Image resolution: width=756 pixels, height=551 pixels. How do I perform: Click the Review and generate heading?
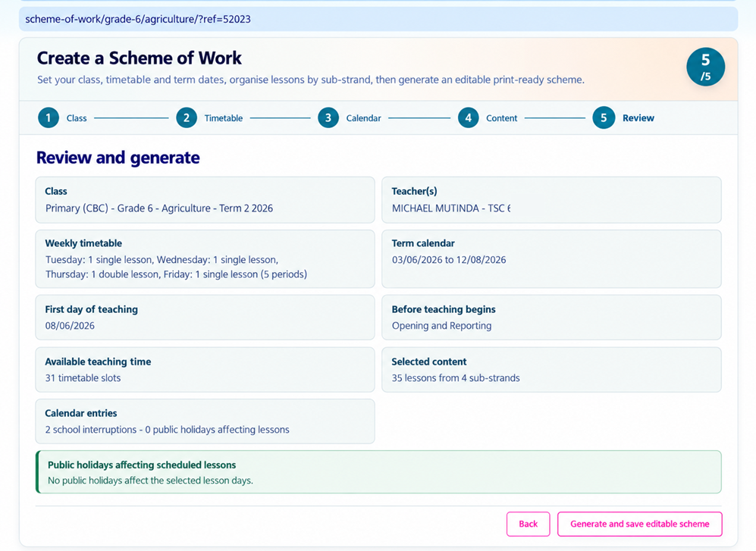click(118, 158)
